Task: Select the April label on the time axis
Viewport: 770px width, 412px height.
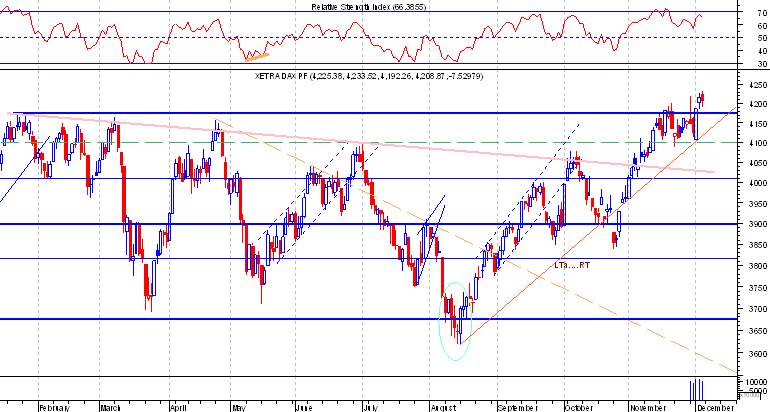Action: pos(179,408)
